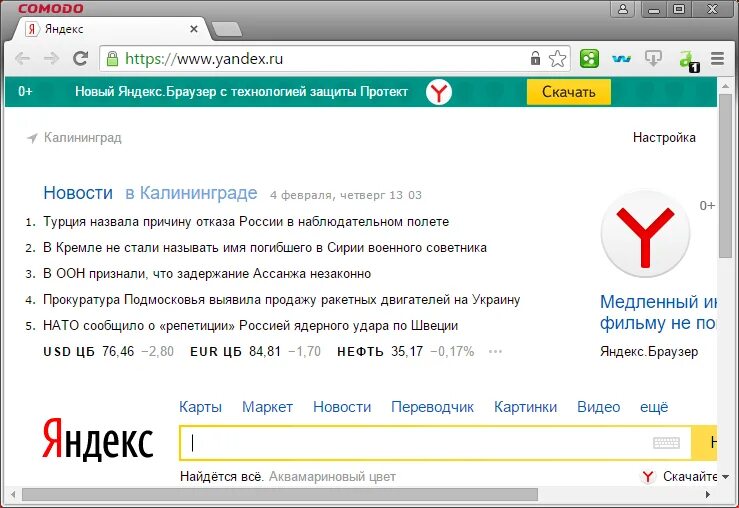This screenshot has height=508, width=739.
Task: Click the browser forward arrow
Action: pyautogui.click(x=51, y=58)
